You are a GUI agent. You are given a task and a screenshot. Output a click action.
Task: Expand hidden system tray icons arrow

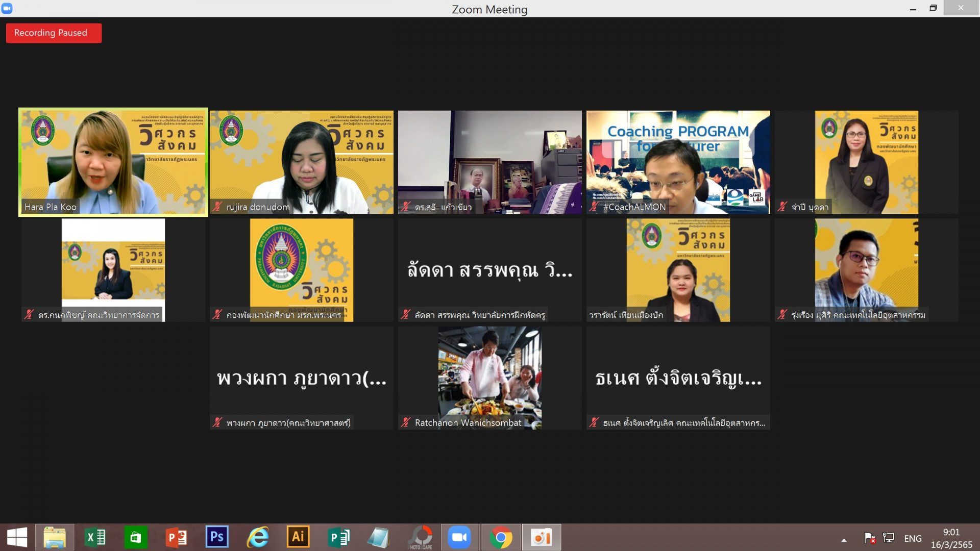point(844,539)
